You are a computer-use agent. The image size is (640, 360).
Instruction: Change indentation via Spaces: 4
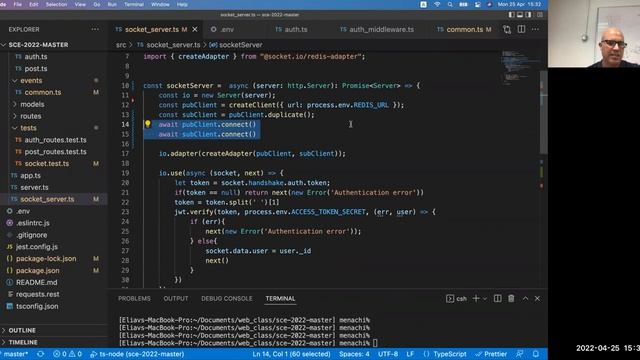pyautogui.click(x=354, y=354)
